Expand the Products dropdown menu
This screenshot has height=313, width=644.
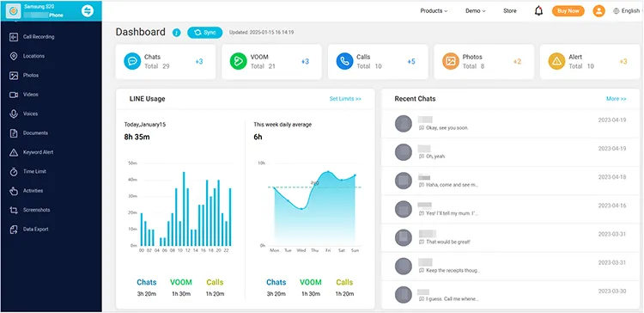point(434,11)
